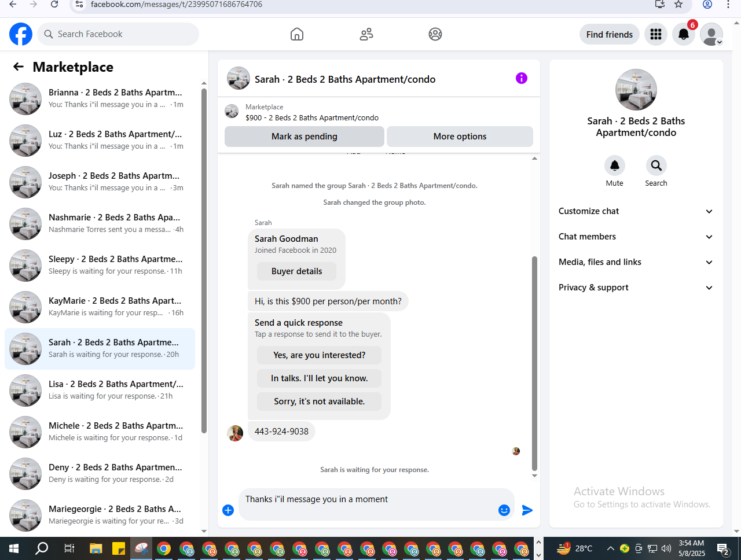The height and width of the screenshot is (560, 741).
Task: Expand the Privacy & support section
Action: coord(636,288)
